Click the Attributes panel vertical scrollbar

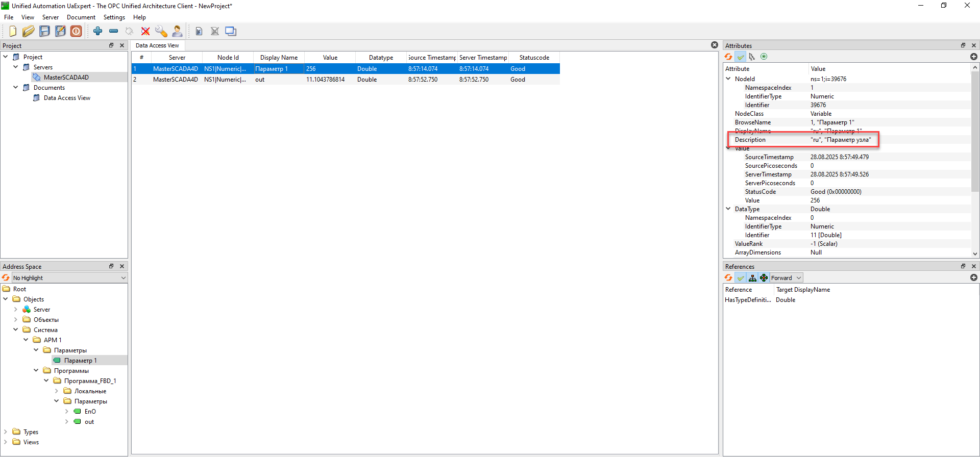pos(975,133)
